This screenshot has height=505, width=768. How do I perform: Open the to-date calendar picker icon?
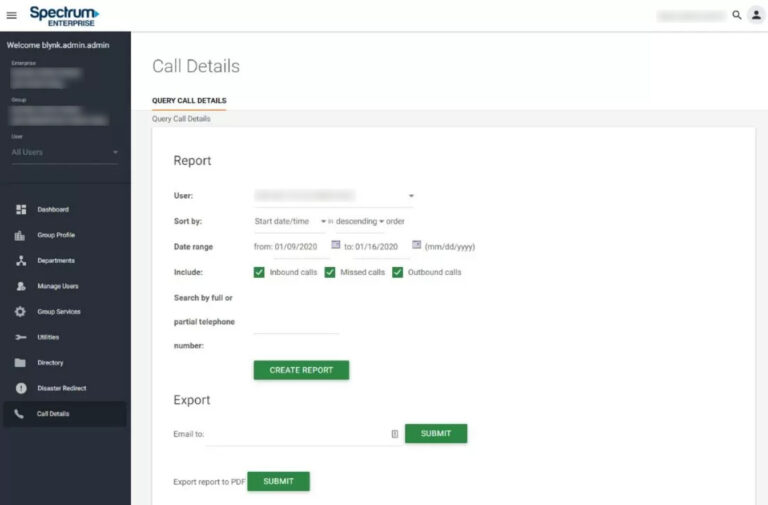[x=416, y=244]
